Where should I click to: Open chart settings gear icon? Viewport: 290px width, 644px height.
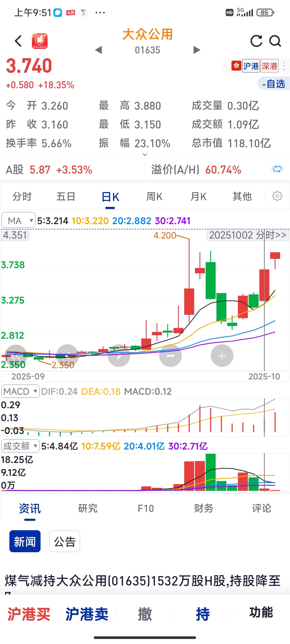click(277, 196)
